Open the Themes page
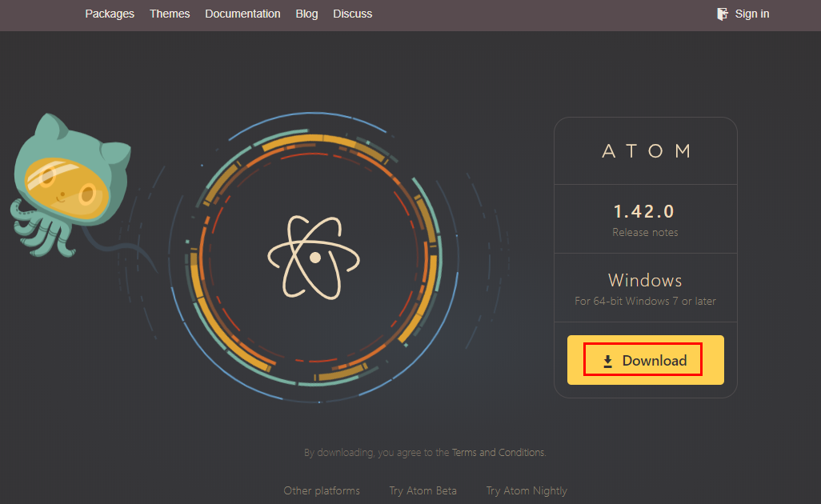The height and width of the screenshot is (504, 821). click(170, 14)
